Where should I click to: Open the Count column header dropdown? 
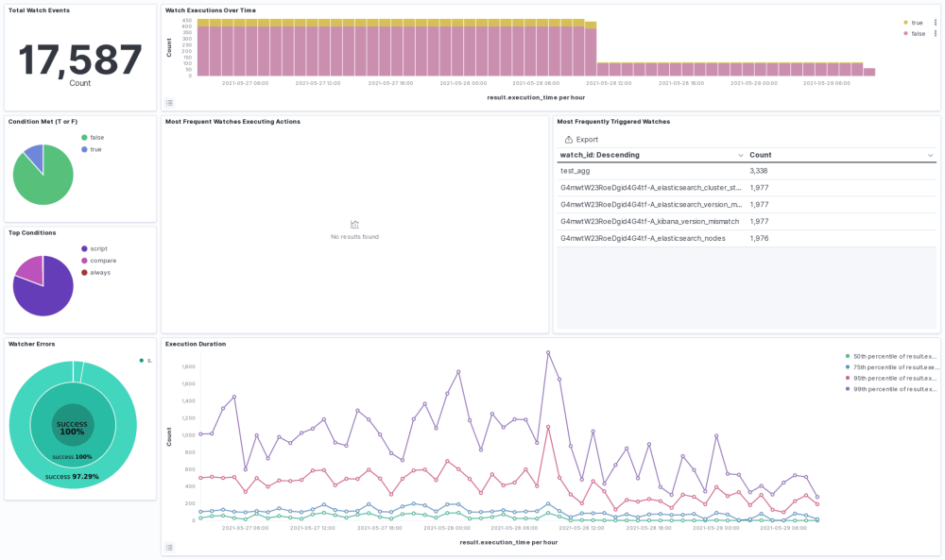click(x=930, y=155)
